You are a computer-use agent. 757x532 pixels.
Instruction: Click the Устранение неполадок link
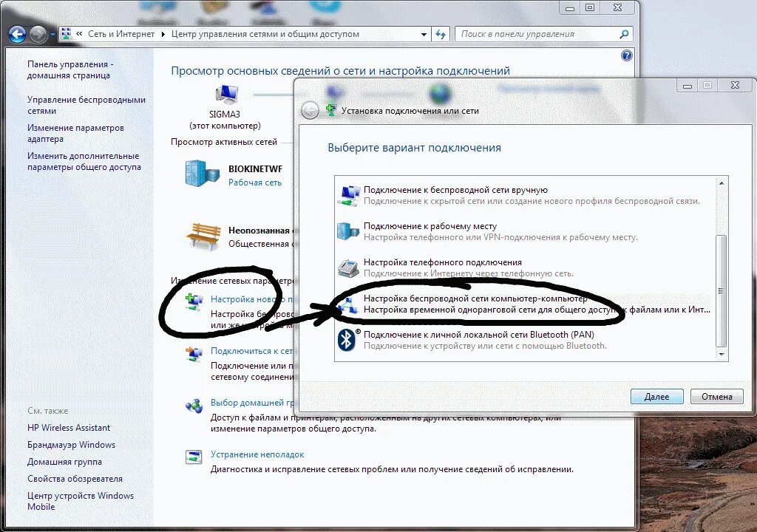(257, 454)
